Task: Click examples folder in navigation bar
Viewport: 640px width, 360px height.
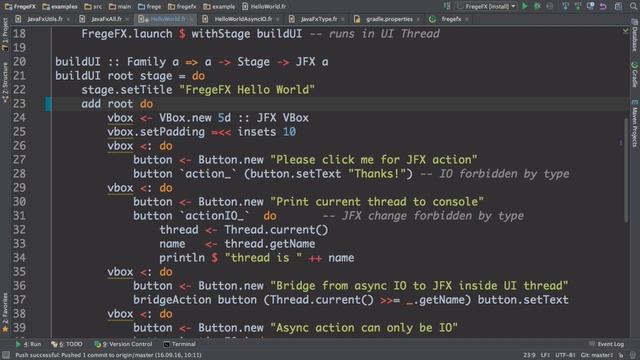Action: (60, 7)
